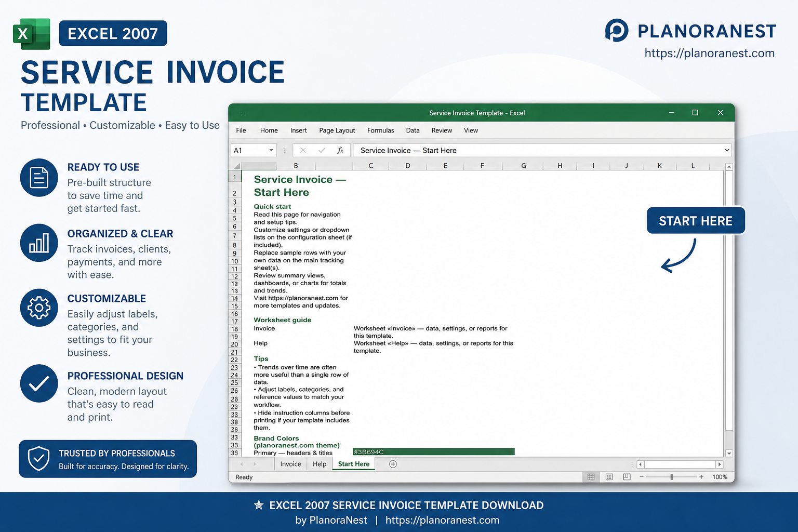Viewport: 798px width, 532px height.
Task: Switch to Page Layout view icon
Action: coord(609,477)
